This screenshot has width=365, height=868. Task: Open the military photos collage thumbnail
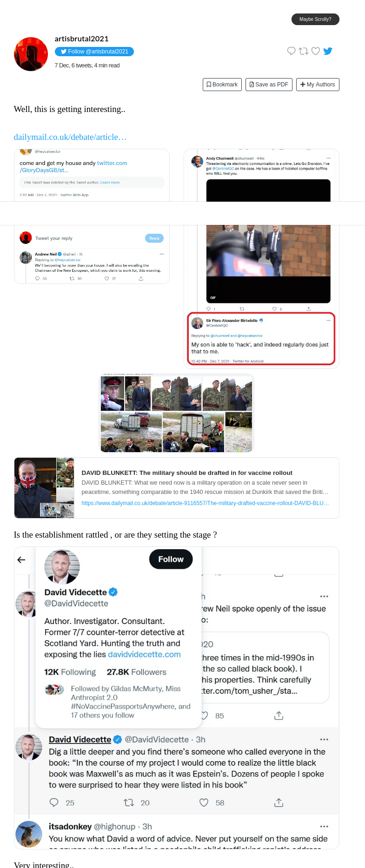coord(177,413)
